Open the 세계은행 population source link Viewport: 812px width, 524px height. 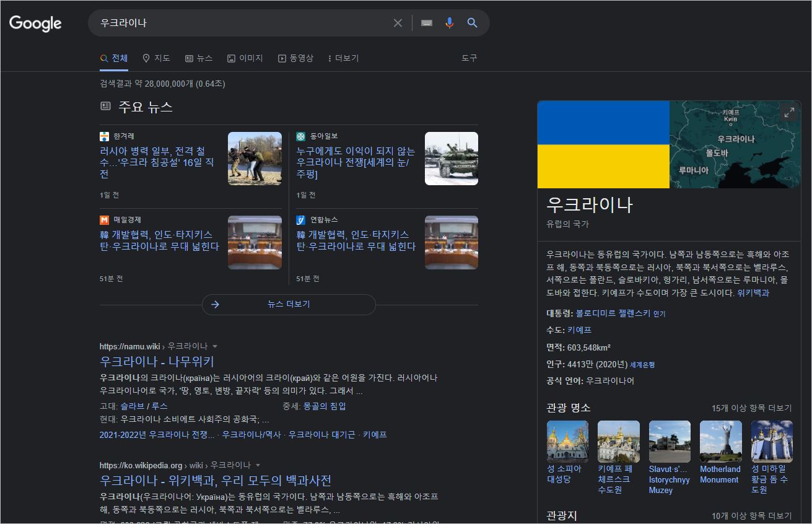point(642,364)
